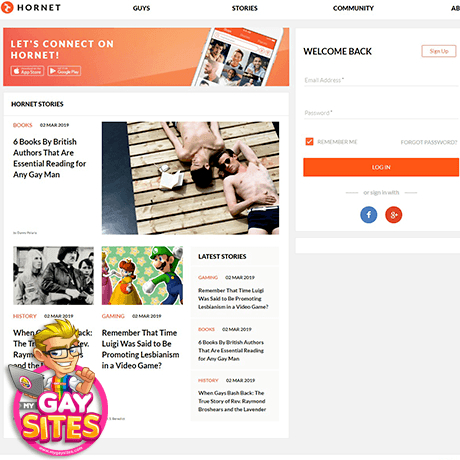
Task: Click the orange Log In button
Action: click(381, 167)
